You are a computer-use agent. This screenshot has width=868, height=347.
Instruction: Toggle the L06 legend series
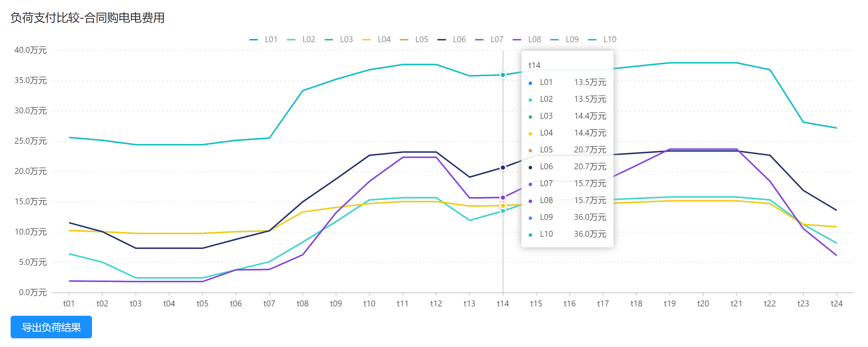(452, 39)
